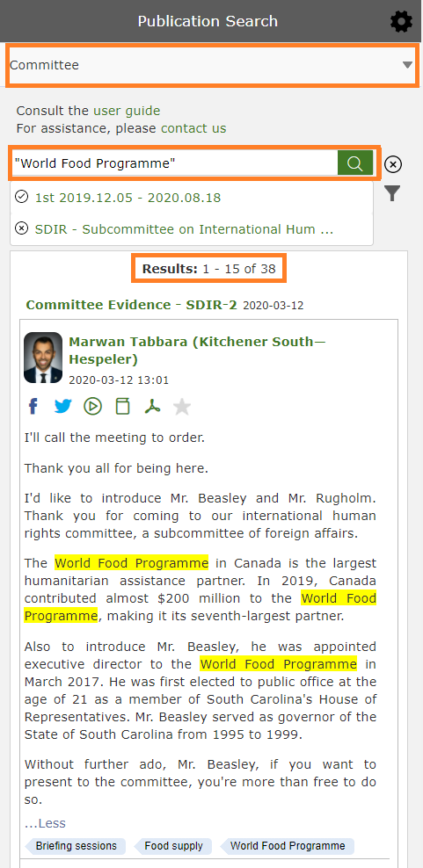Open Marwan Tabbara (Kitchener South—Hespeler) link
This screenshot has height=868, width=423.
coord(197,351)
